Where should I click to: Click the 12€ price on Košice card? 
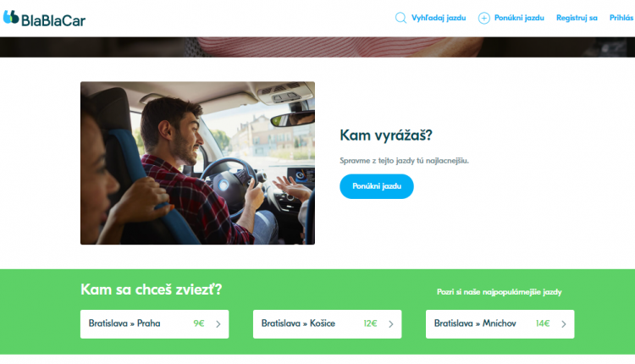coord(370,323)
